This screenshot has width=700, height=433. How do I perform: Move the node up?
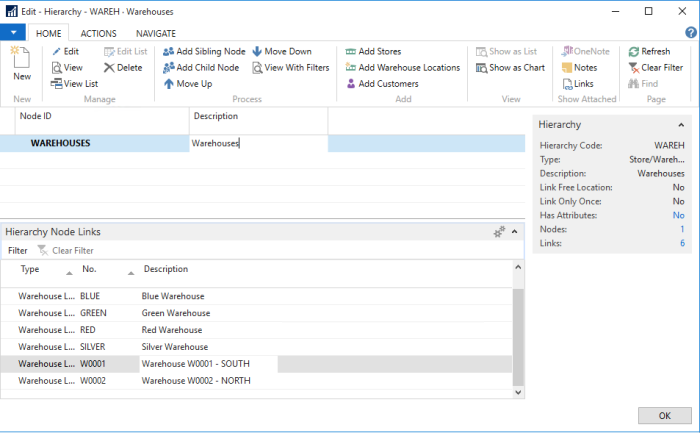[x=169, y=84]
